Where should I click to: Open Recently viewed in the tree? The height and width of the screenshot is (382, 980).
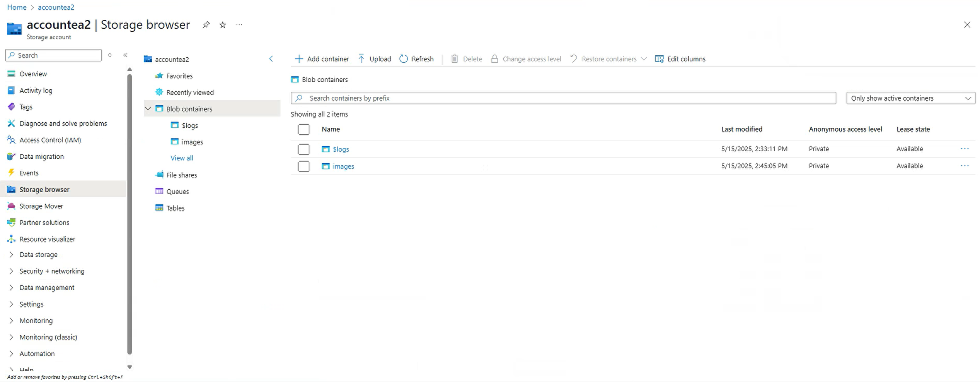coord(190,93)
